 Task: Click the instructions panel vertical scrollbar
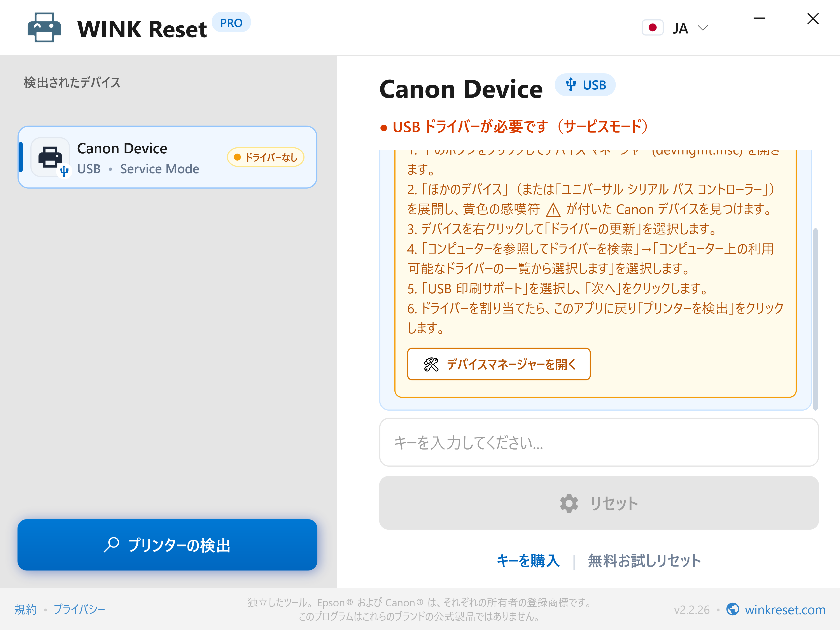(x=815, y=319)
